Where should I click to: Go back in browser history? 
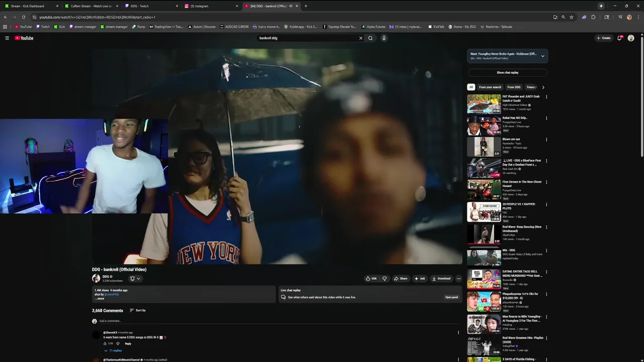(x=5, y=17)
